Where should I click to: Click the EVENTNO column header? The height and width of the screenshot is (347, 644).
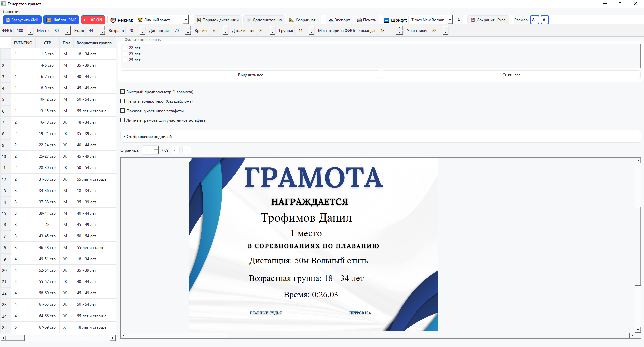point(23,43)
